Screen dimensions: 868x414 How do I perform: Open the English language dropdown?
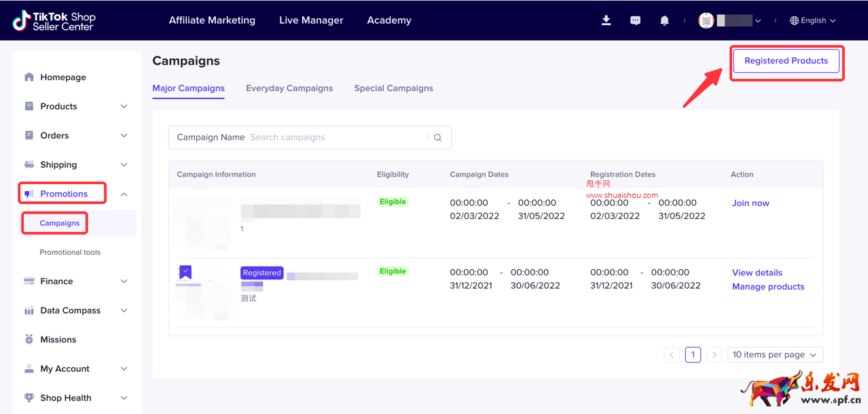(x=812, y=20)
